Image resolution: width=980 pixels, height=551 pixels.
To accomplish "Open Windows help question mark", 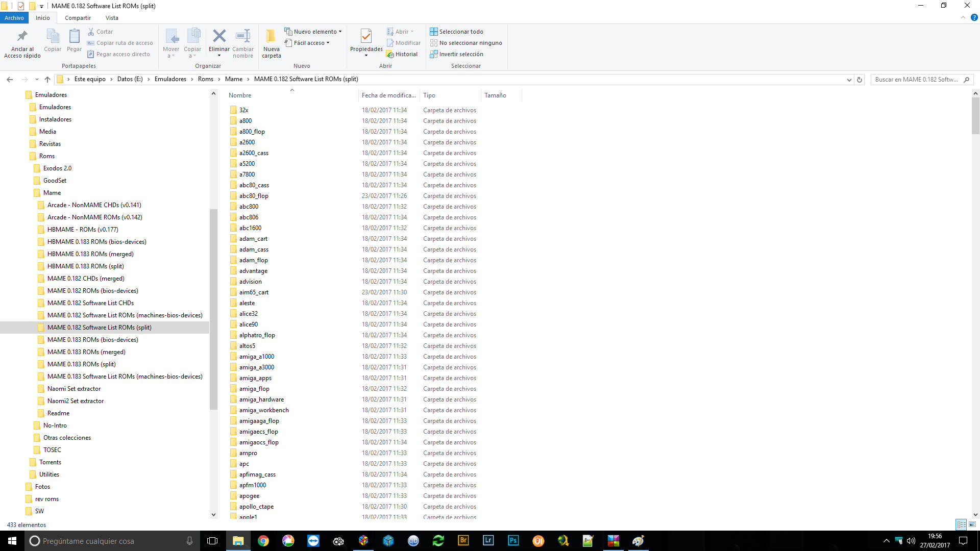I will (x=974, y=17).
